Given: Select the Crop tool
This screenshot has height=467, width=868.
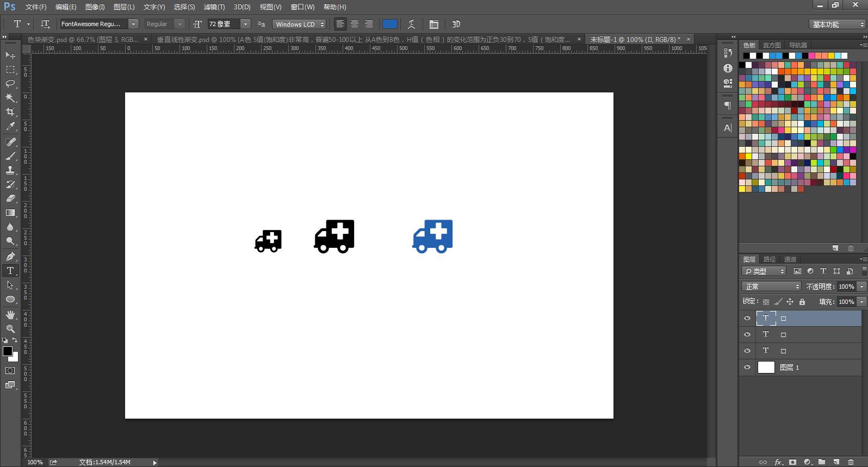Looking at the screenshot, I should click(x=10, y=112).
